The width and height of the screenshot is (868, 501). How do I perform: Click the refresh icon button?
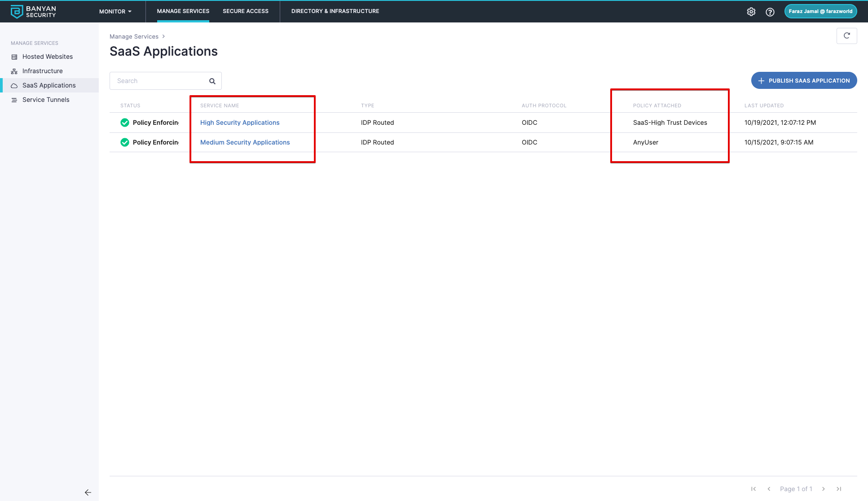(846, 36)
